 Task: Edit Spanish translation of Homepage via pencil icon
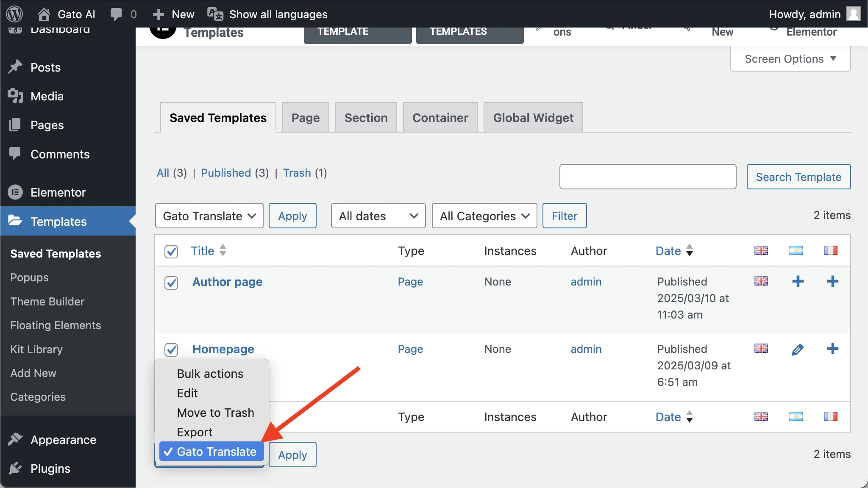point(797,349)
